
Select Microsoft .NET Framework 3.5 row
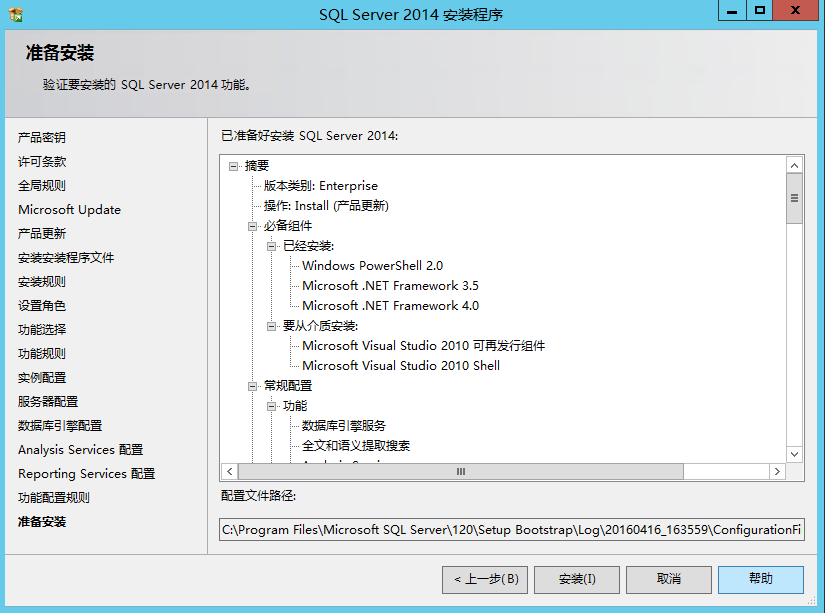390,286
